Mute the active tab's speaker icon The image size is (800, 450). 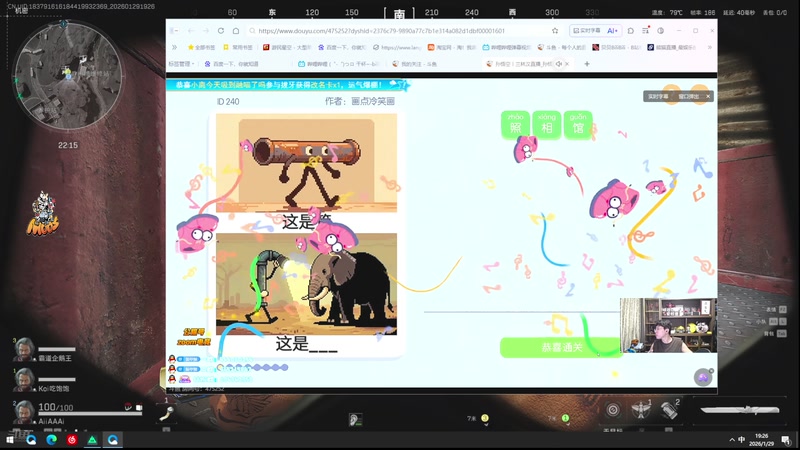(x=559, y=64)
